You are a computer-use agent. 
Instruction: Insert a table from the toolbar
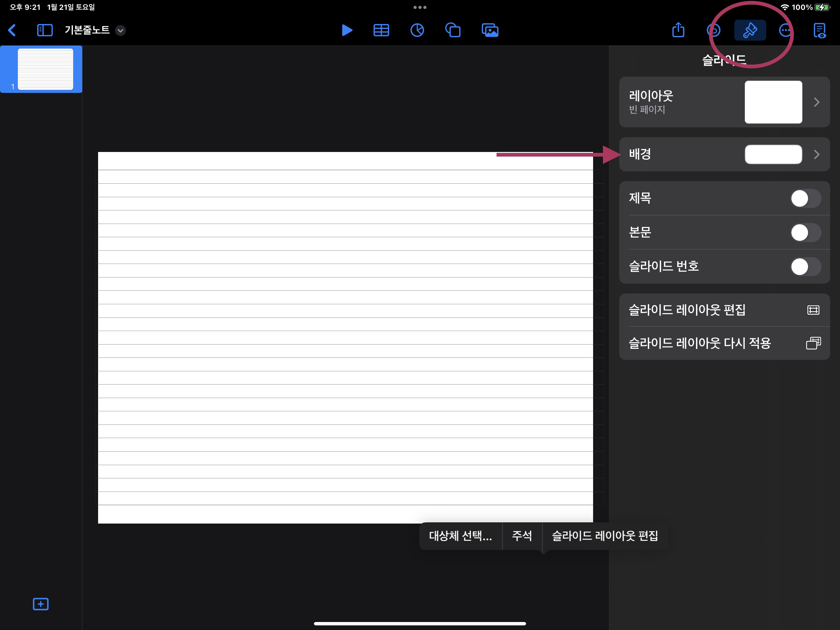(x=381, y=30)
